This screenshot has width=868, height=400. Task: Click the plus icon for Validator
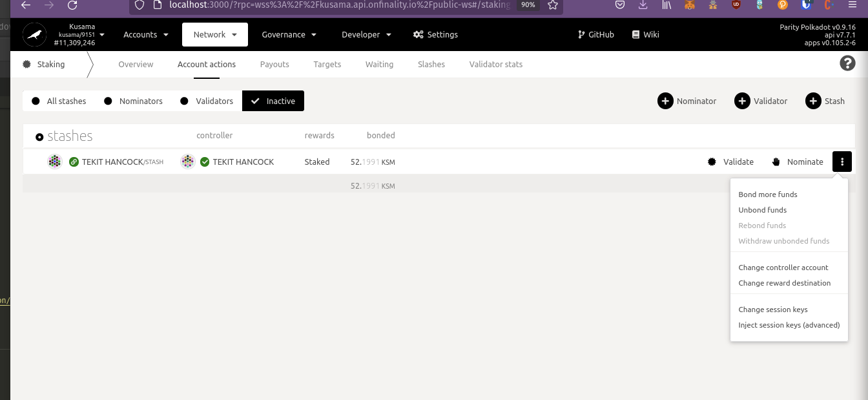(742, 101)
